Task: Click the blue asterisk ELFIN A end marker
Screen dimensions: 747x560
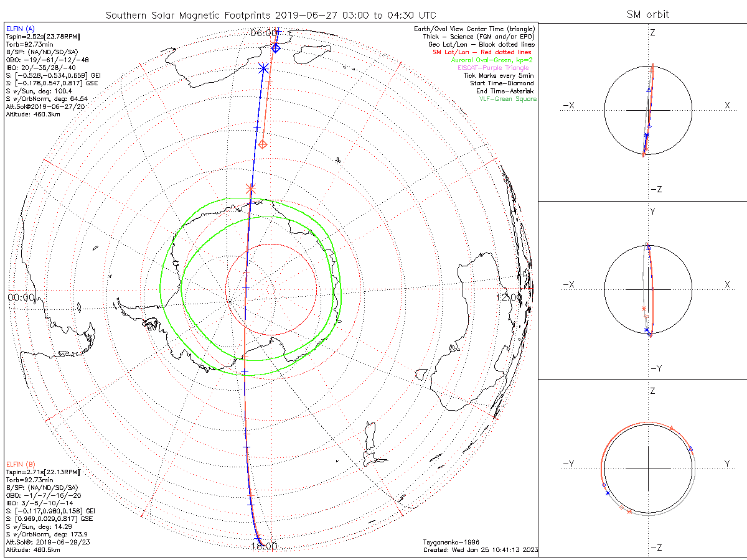Action: [263, 68]
